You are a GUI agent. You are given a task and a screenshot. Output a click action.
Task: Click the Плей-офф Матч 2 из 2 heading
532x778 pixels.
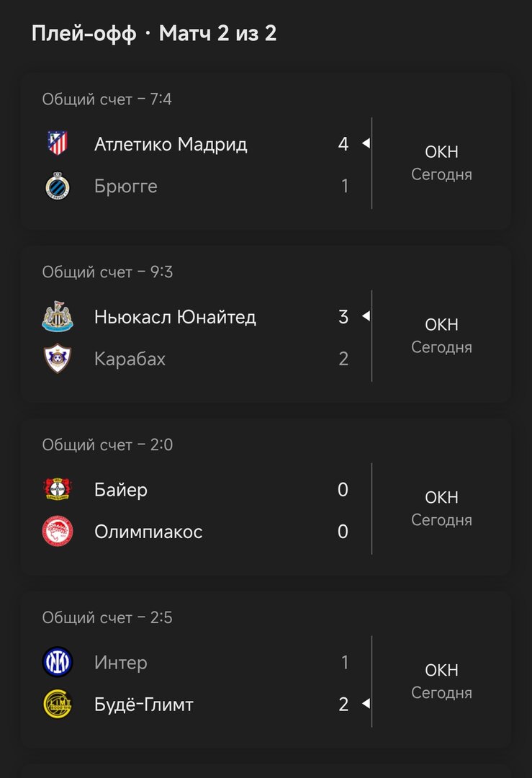pos(154,33)
